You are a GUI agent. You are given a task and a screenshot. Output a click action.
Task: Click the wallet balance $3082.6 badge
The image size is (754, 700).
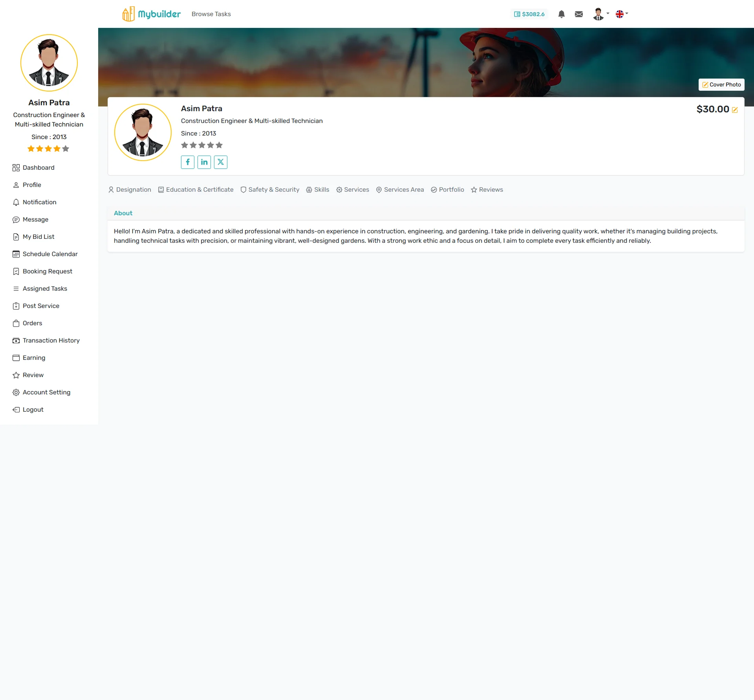click(529, 14)
